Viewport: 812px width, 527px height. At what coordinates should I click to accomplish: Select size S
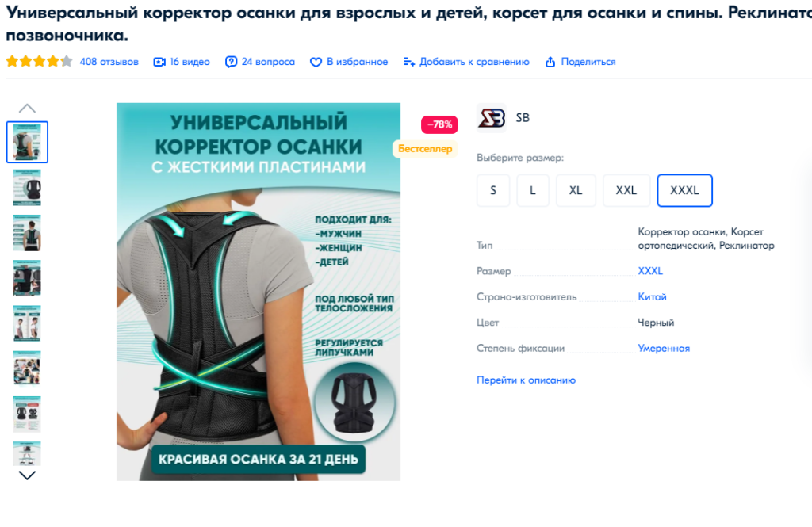click(x=493, y=190)
